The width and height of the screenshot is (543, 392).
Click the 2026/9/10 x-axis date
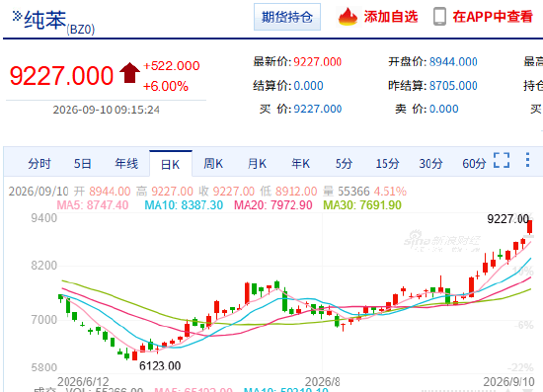click(x=508, y=381)
